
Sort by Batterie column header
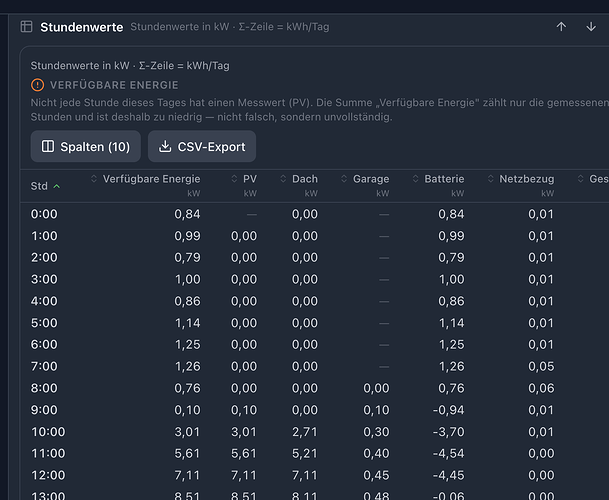point(438,179)
